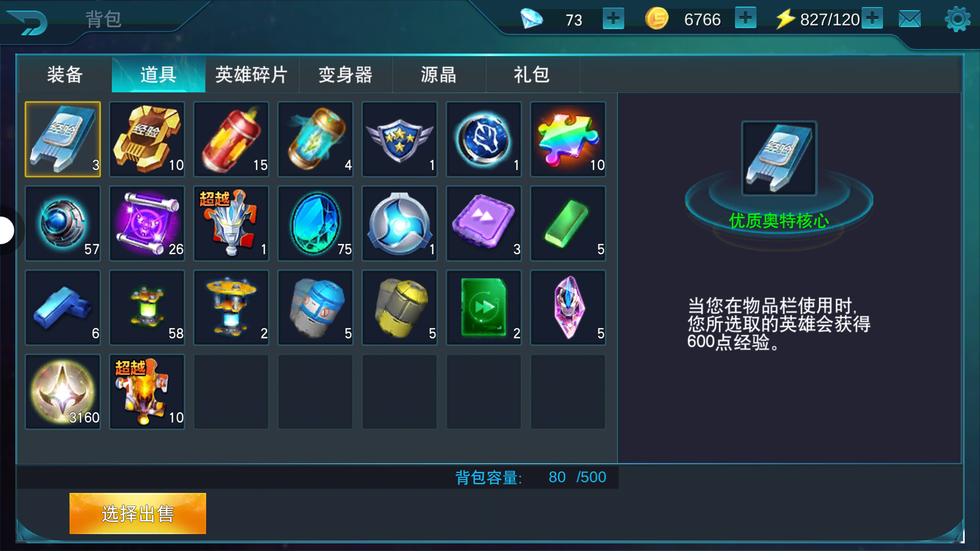Add more energy with plus button
The width and height of the screenshot is (980, 551).
pyautogui.click(x=872, y=18)
